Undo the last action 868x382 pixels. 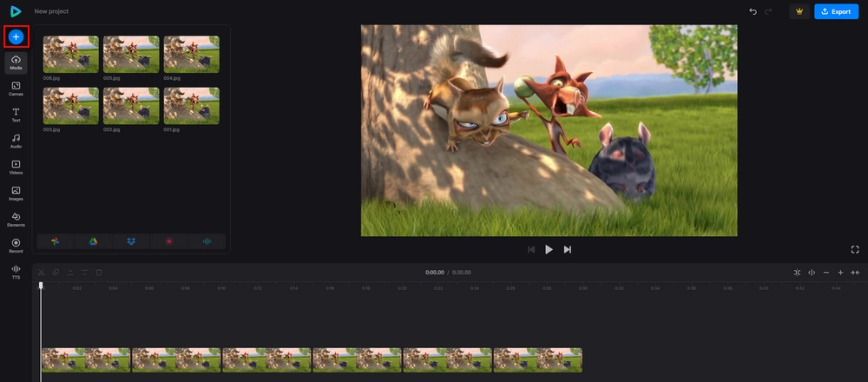pyautogui.click(x=753, y=11)
